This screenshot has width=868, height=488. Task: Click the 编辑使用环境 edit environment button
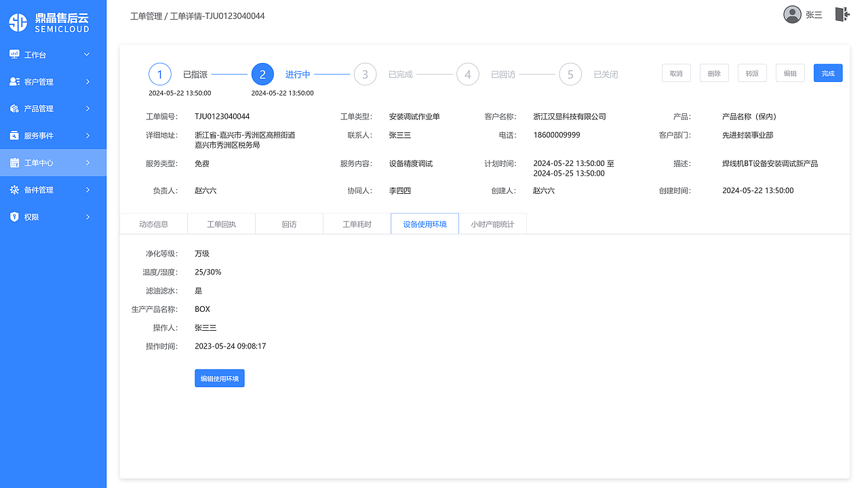[x=219, y=378]
